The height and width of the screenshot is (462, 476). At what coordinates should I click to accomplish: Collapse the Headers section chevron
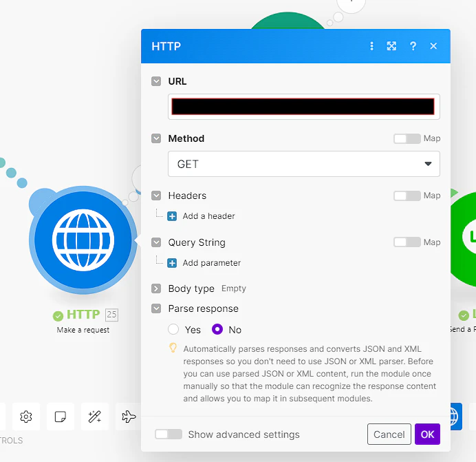point(156,196)
